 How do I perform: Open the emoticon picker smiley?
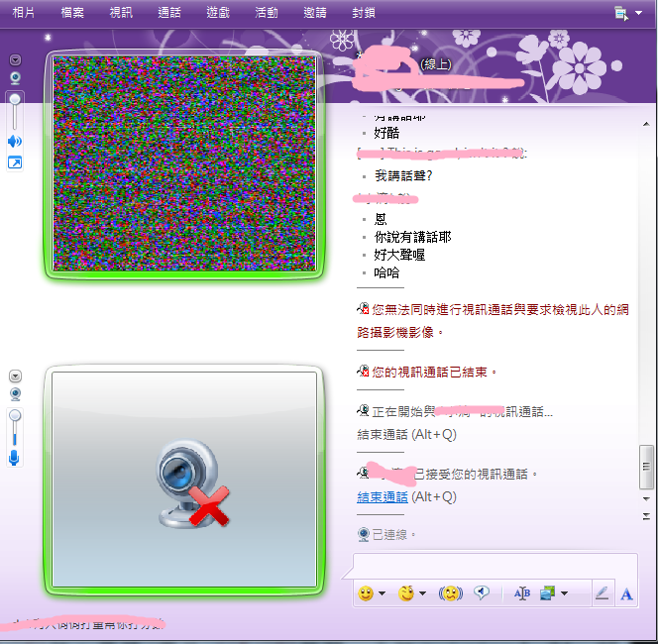[366, 593]
